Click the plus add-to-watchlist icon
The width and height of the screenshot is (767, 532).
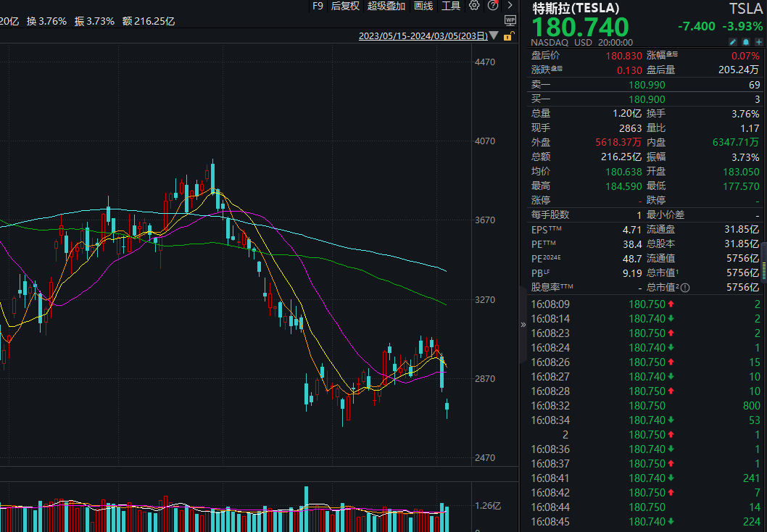tap(759, 42)
